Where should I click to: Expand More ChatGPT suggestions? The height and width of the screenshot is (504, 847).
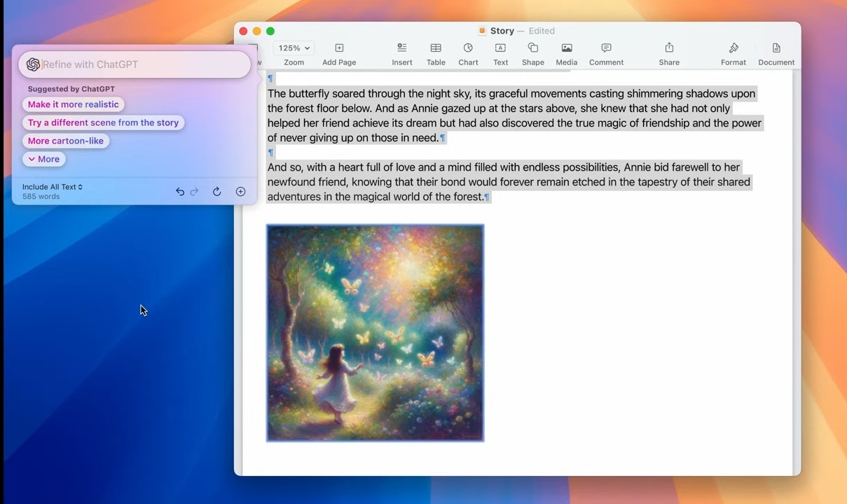coord(43,159)
